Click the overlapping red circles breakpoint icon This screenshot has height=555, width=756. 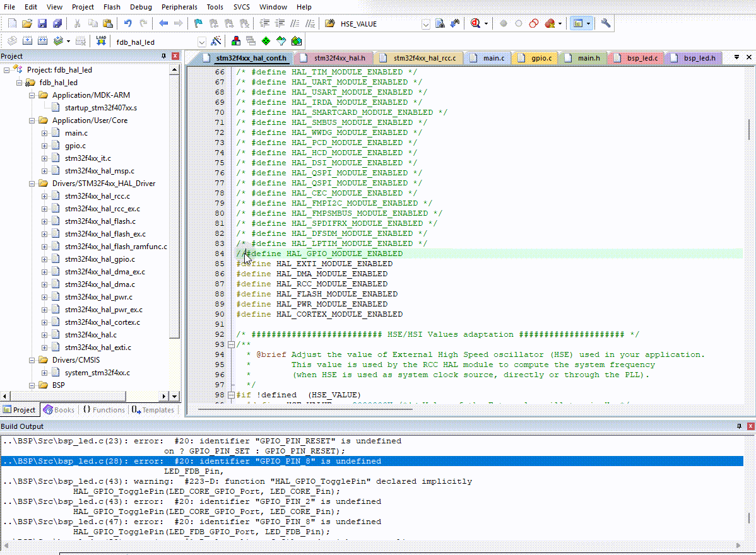(x=534, y=23)
